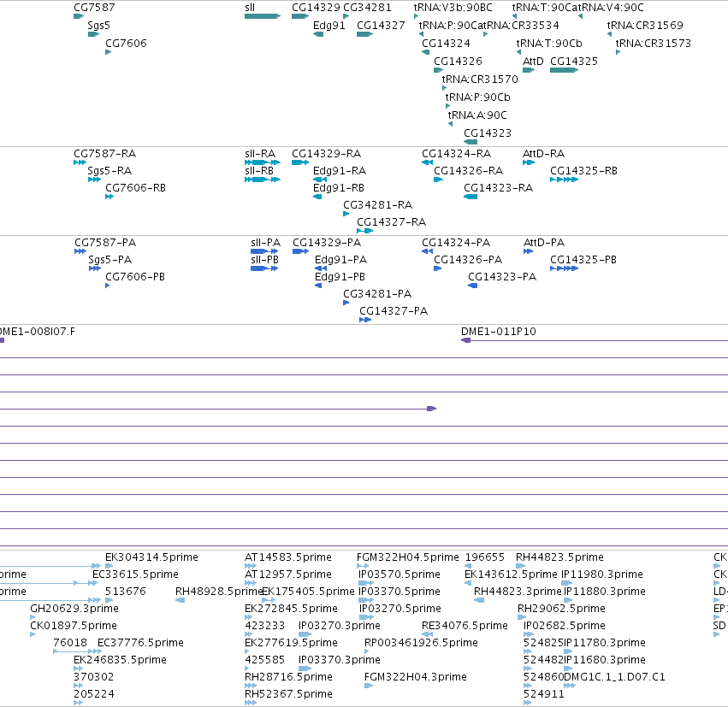Select the CG7587 gene label
Image resolution: width=728 pixels, height=707 pixels.
point(94,8)
